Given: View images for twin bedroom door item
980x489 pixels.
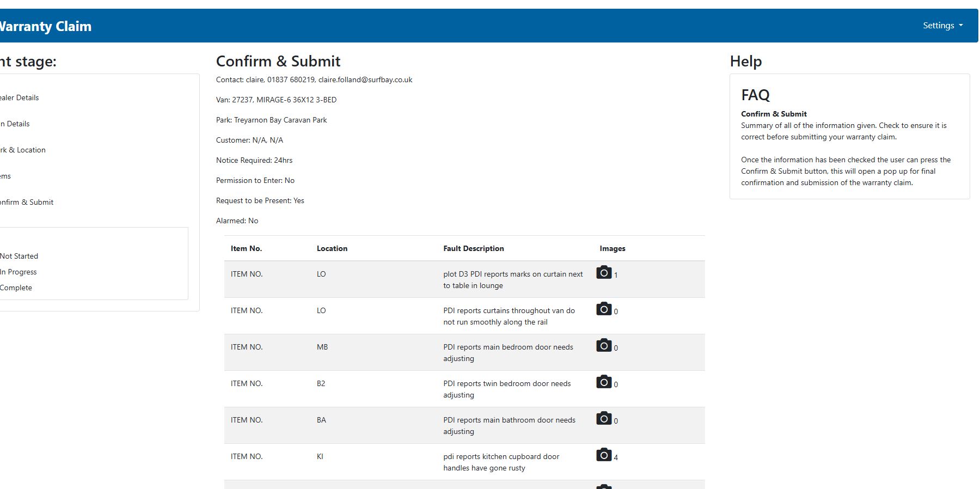Looking at the screenshot, I should tap(604, 382).
